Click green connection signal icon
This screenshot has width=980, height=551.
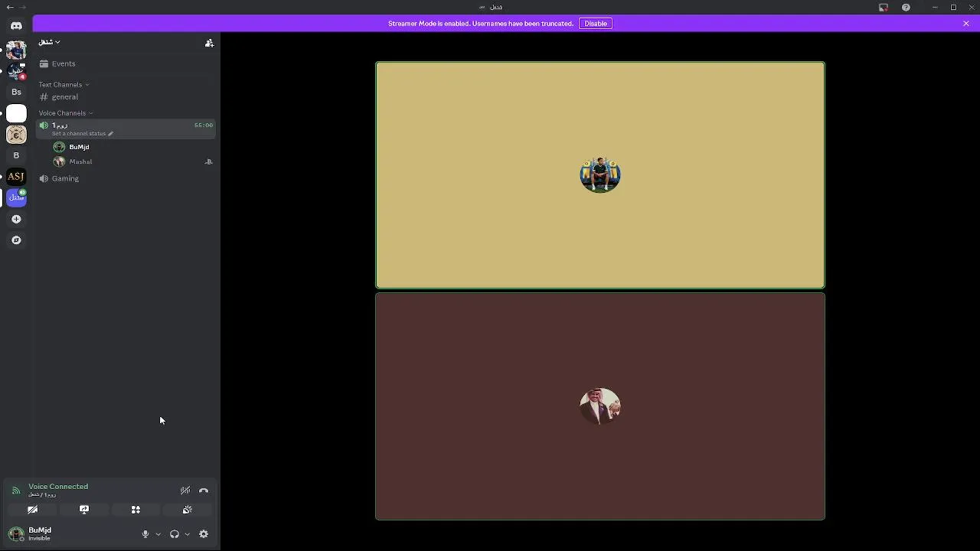coord(16,491)
